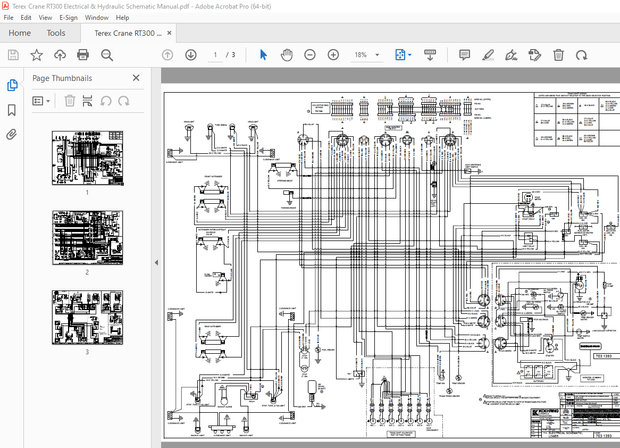Delete selected page in thumbnails panel
This screenshot has height=448, width=620.
click(x=70, y=101)
